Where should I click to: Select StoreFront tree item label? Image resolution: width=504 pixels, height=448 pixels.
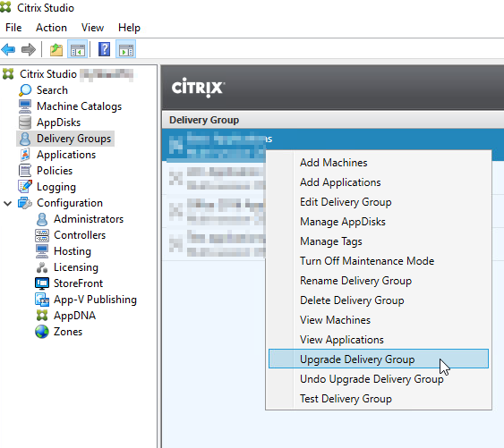point(78,283)
